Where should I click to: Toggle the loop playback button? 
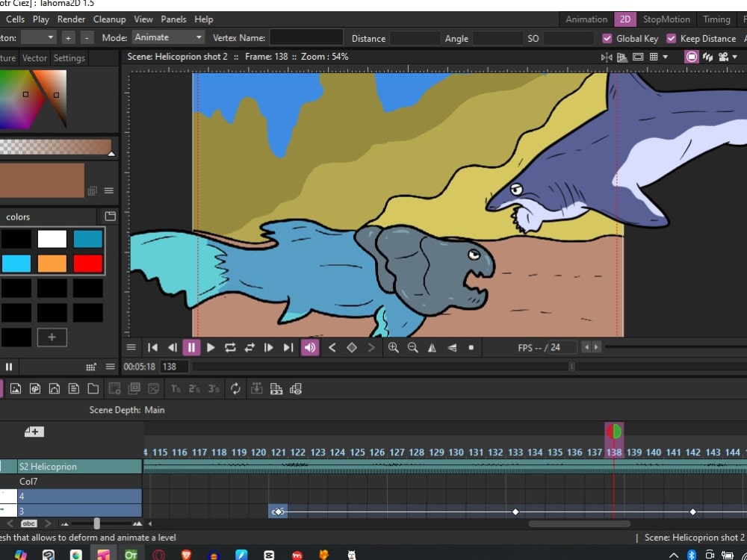coord(230,348)
